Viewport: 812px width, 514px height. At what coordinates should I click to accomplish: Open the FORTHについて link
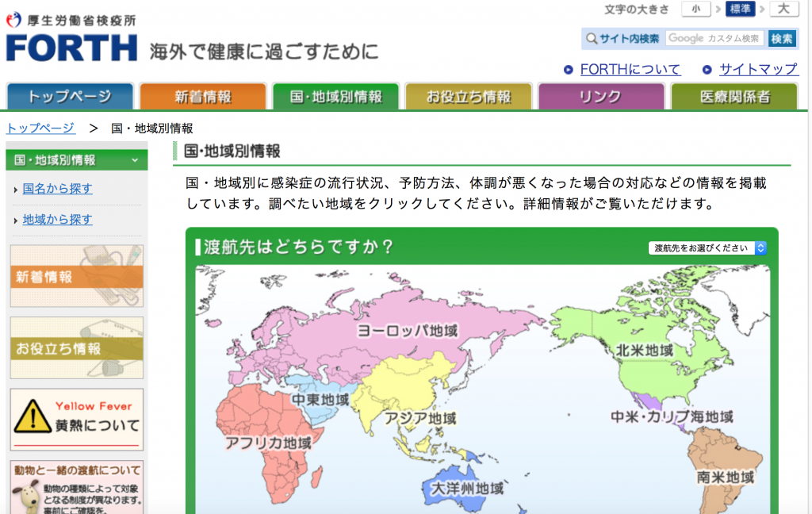coord(630,70)
